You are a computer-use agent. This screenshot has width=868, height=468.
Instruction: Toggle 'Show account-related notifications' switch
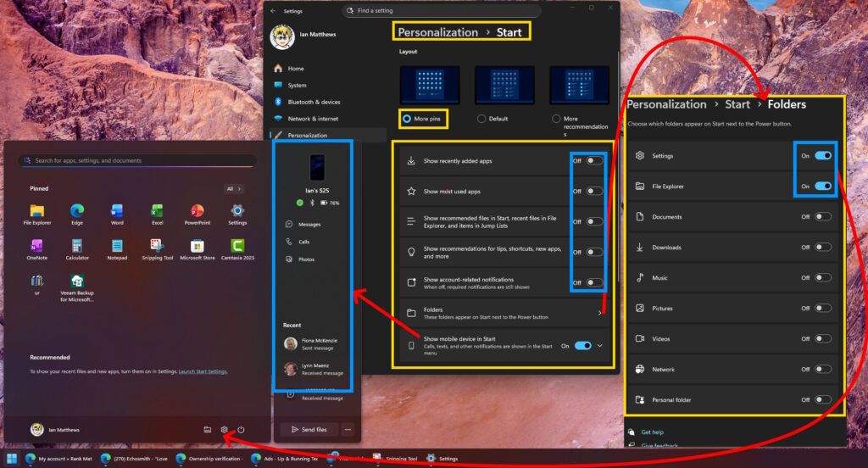point(594,282)
